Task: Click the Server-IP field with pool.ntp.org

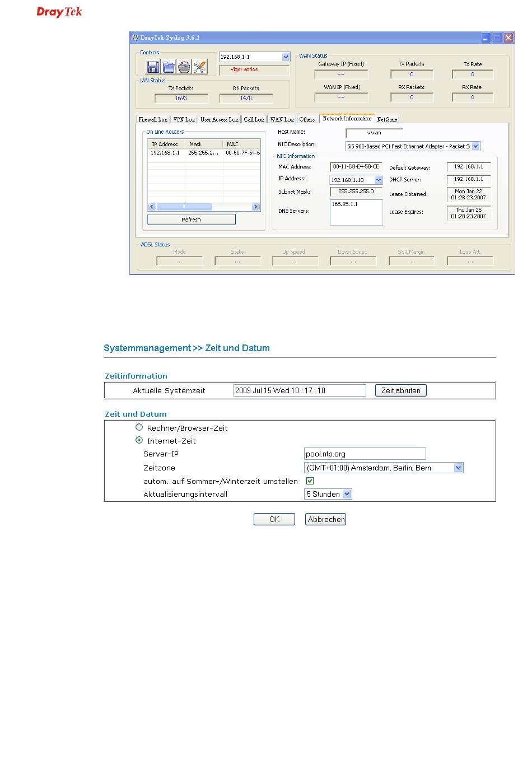Action: (x=365, y=454)
